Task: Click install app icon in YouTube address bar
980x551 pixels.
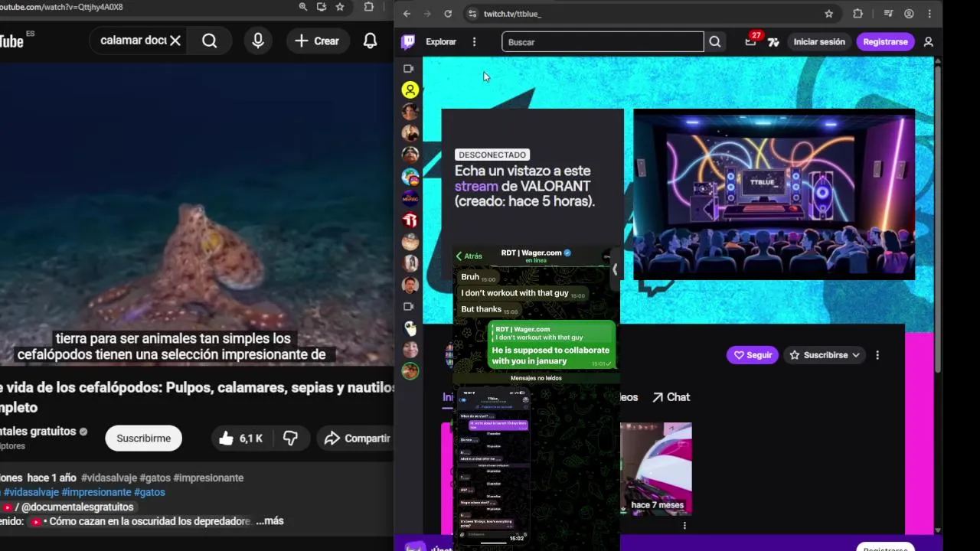Action: [322, 7]
